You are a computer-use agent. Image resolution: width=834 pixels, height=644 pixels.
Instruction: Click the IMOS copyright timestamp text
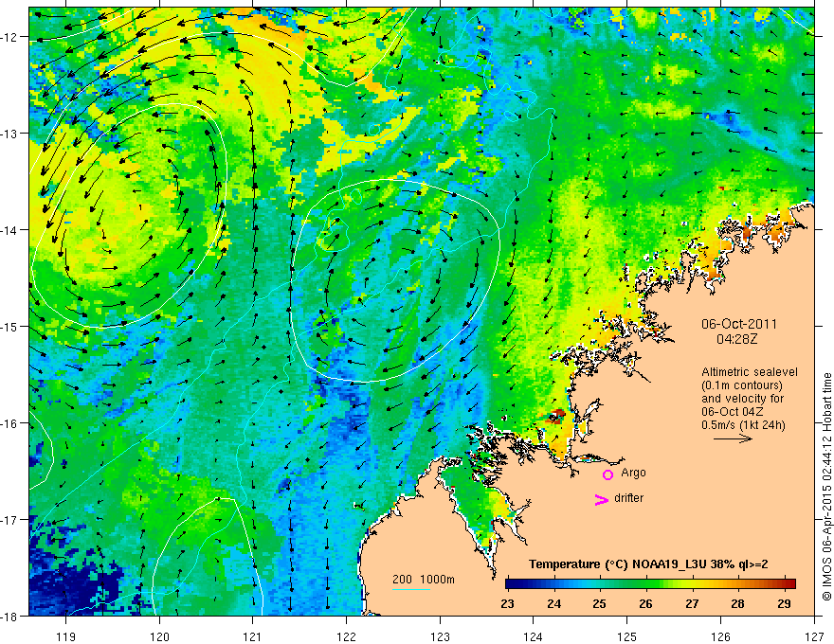[827, 487]
